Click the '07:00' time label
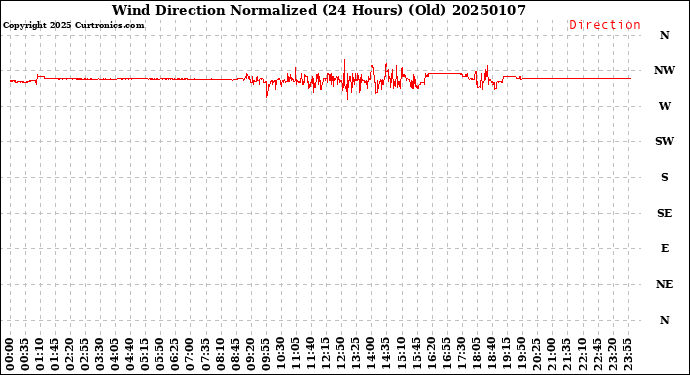690x375 pixels. [x=191, y=355]
